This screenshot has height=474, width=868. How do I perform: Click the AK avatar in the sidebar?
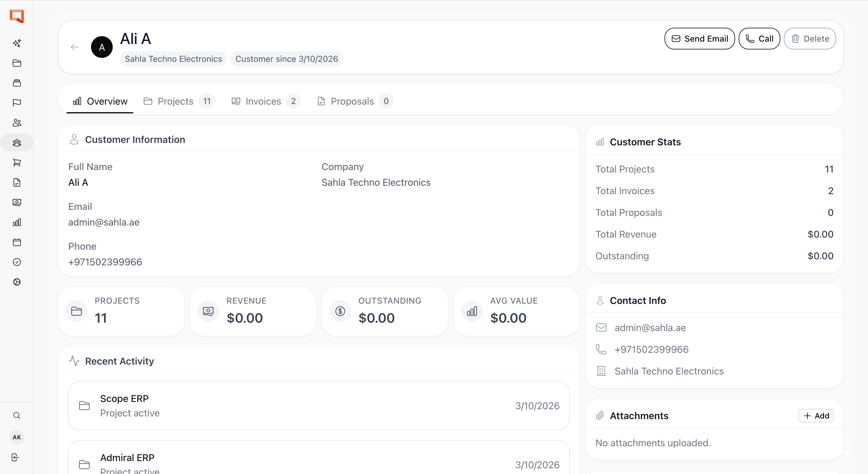click(17, 437)
